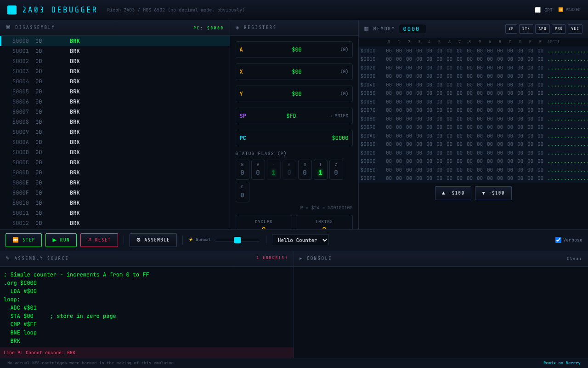Click the memory address input showing 0000
Screen dimensions: 588x368
[412, 29]
